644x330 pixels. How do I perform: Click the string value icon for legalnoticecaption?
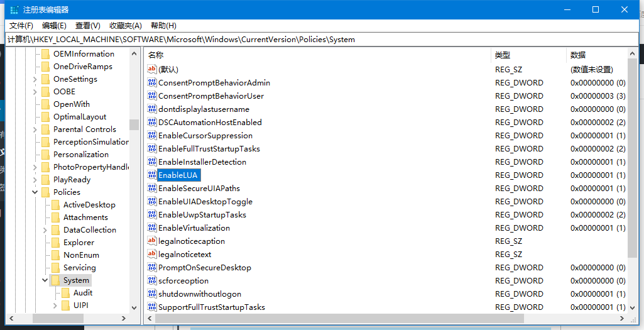coord(152,241)
